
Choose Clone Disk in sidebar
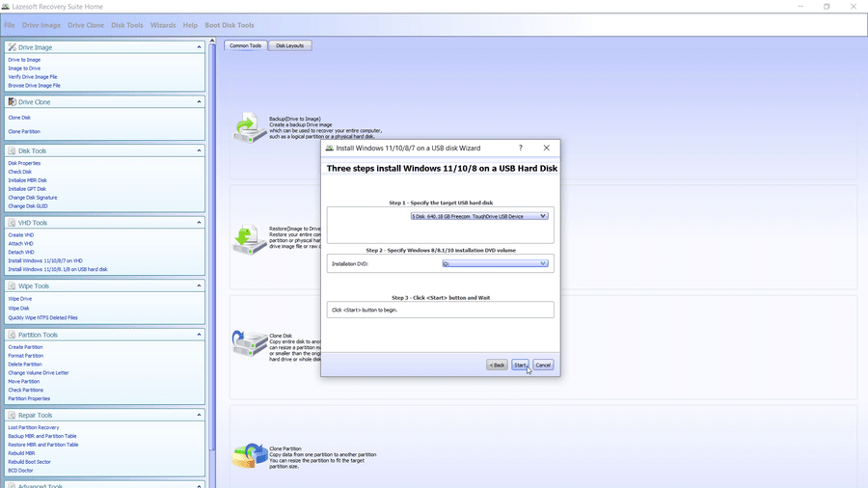[19, 118]
